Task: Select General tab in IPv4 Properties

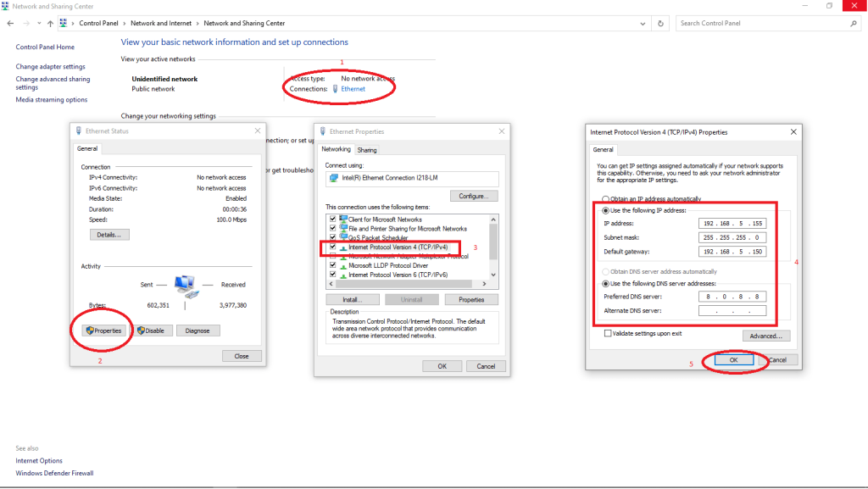Action: tap(603, 149)
